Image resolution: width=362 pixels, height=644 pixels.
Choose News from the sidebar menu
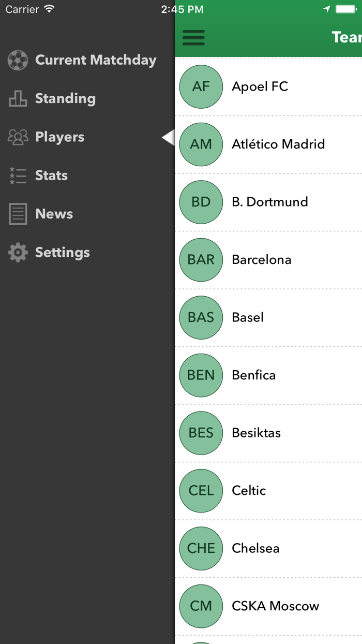point(53,214)
